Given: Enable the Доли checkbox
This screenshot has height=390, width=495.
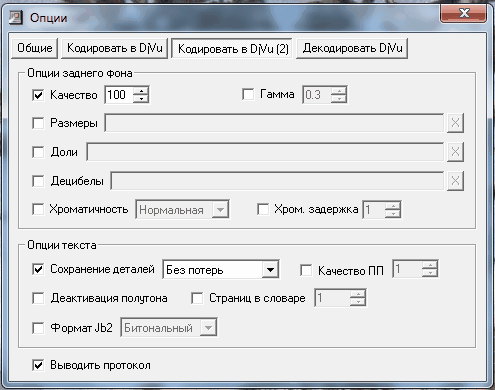Looking at the screenshot, I should [x=38, y=152].
